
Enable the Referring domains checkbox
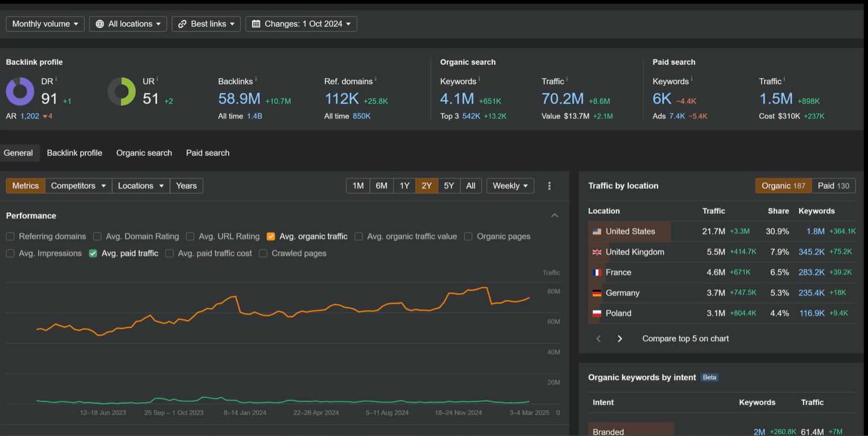pos(10,236)
